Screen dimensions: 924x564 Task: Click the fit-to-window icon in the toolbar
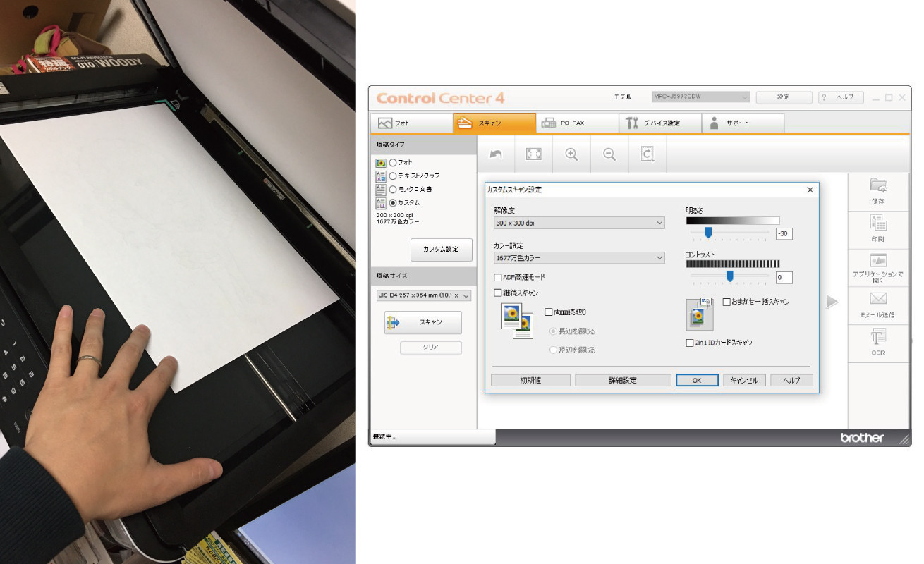[534, 154]
